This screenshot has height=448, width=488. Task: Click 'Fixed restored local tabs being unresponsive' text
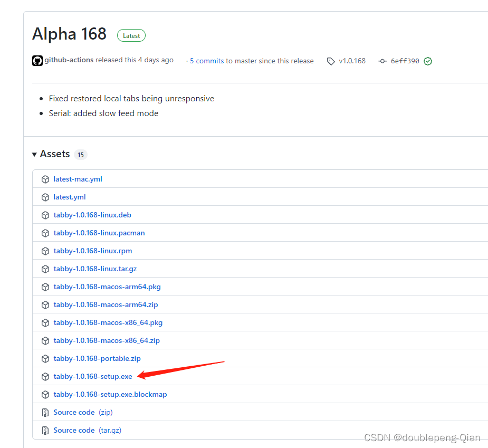tap(131, 99)
